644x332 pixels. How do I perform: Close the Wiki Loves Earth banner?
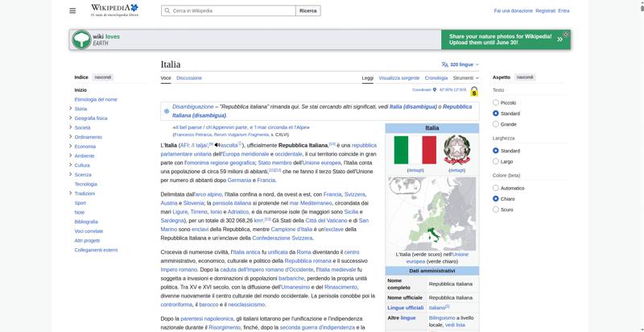pyautogui.click(x=566, y=35)
